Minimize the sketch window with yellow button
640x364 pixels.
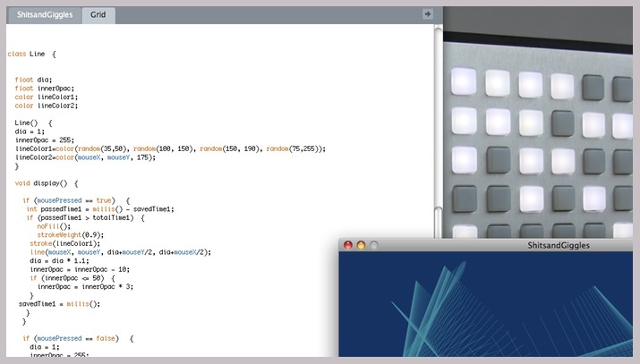click(361, 245)
